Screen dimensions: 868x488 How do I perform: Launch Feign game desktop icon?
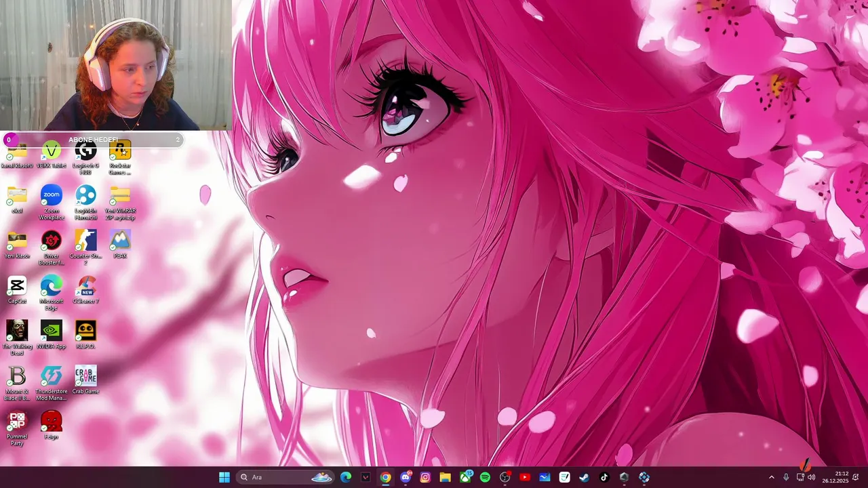(52, 425)
